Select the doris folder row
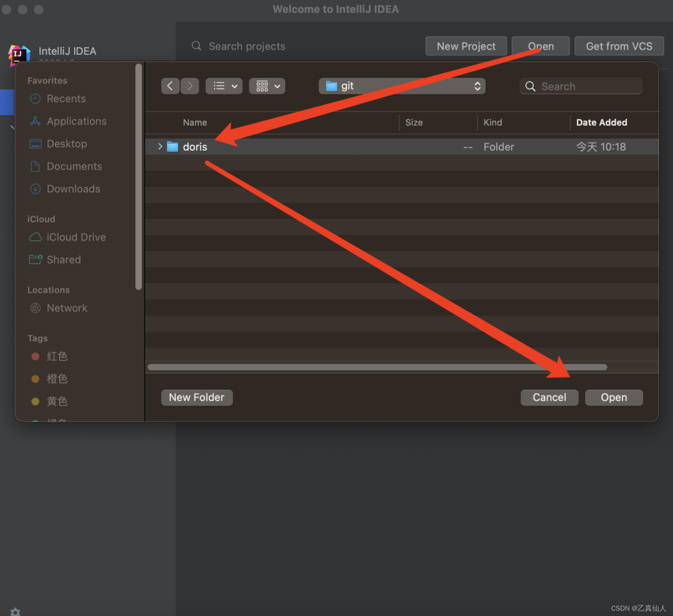673x616 pixels. [402, 147]
